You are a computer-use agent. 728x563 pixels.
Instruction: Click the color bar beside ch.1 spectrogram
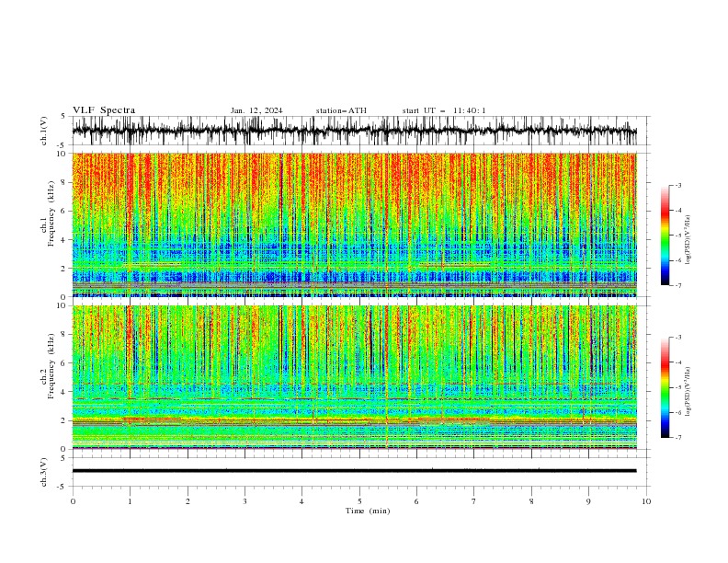click(665, 235)
